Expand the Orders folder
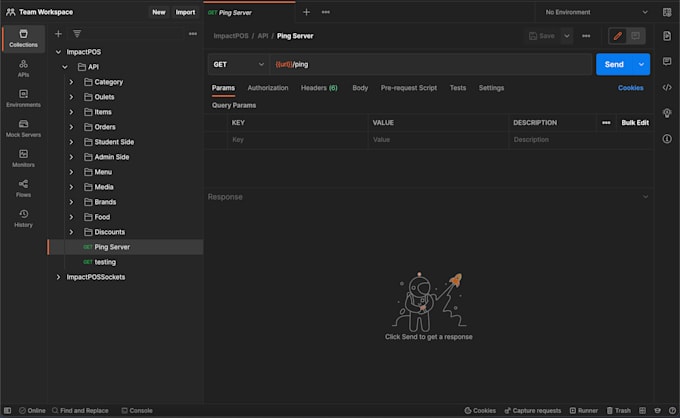Screen dimensions: 680x418 click(72, 127)
